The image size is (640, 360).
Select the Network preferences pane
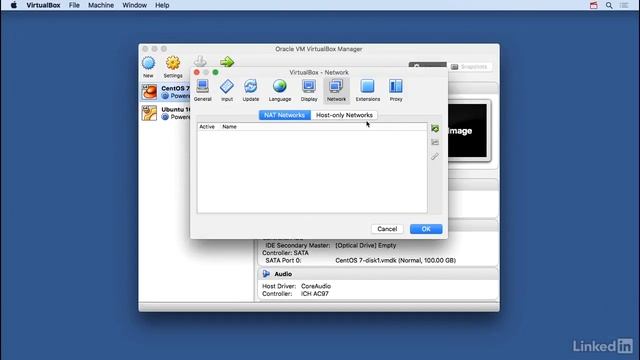click(336, 90)
